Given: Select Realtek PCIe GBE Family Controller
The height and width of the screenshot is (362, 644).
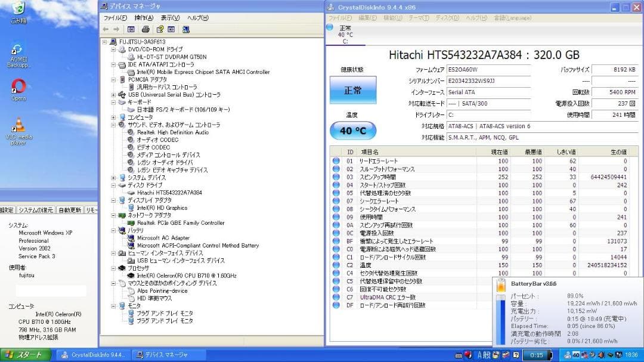Looking at the screenshot, I should coord(181,223).
